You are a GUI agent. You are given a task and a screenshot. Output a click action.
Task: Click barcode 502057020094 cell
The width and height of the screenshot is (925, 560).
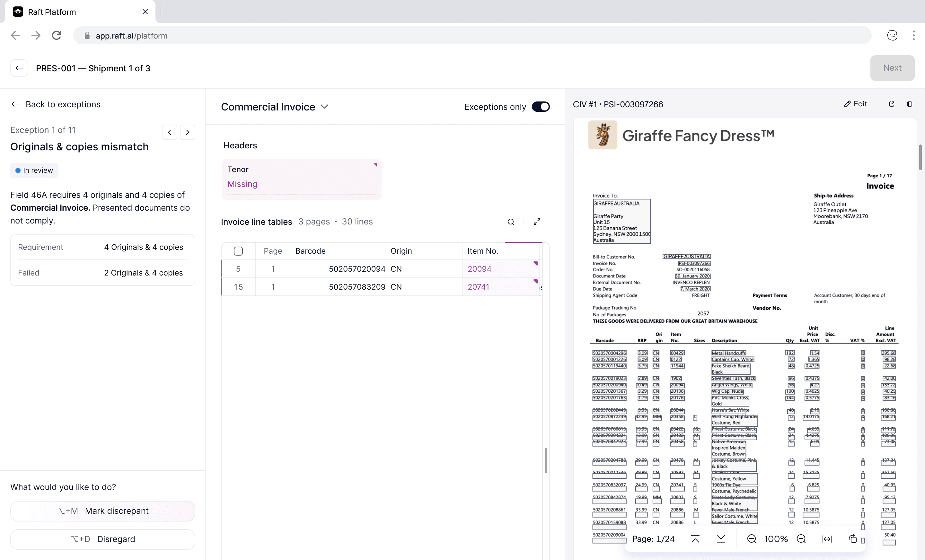(338, 269)
